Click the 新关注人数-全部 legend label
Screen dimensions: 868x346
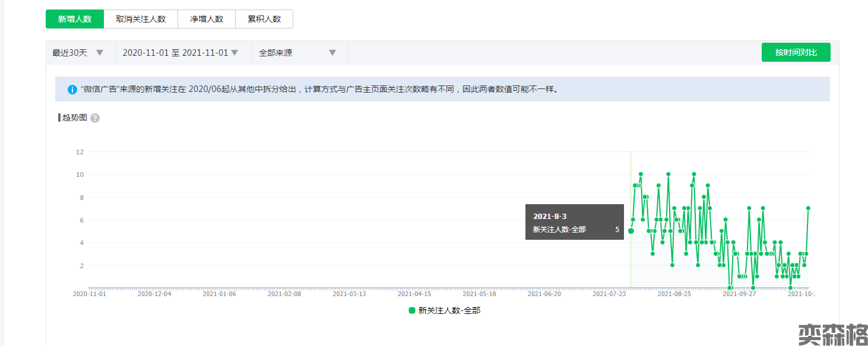tap(449, 310)
